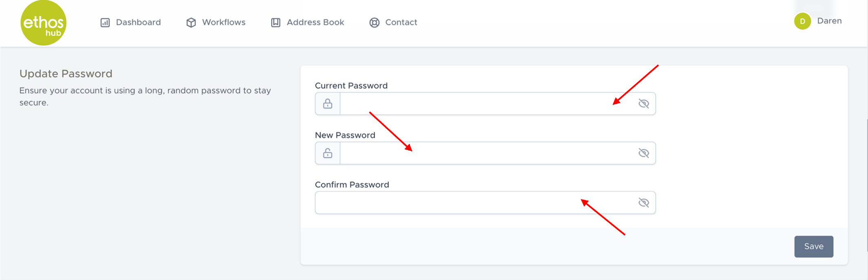The width and height of the screenshot is (868, 280).
Task: Show the Current Password text
Action: [643, 104]
